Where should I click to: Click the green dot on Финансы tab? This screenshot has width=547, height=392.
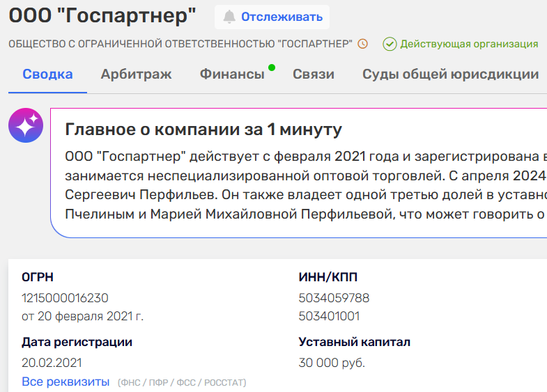[x=272, y=68]
